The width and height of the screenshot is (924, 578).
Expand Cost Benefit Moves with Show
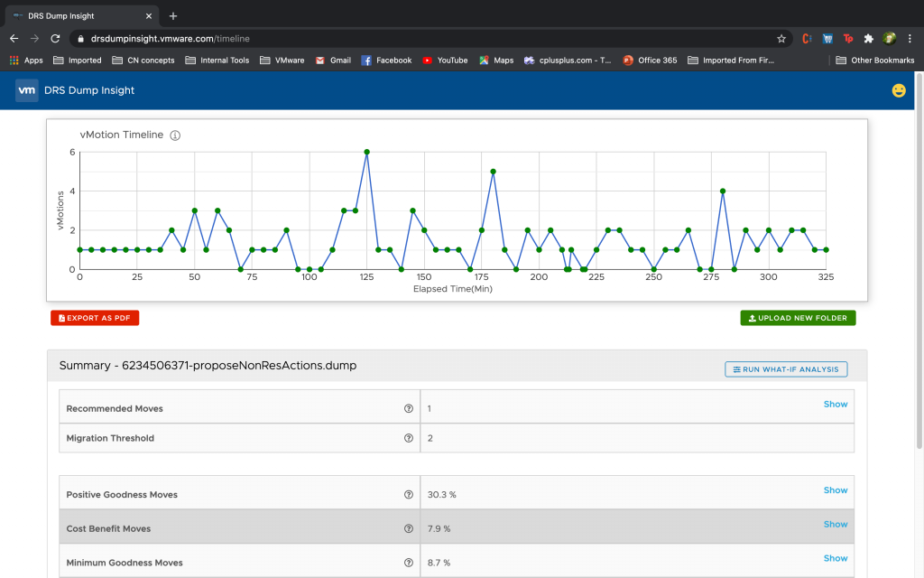click(x=835, y=524)
